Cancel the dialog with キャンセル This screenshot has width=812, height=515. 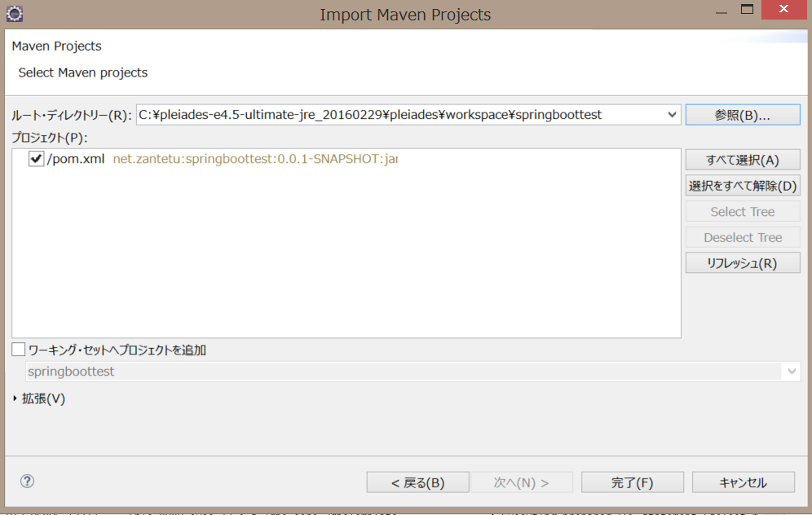pos(743,482)
